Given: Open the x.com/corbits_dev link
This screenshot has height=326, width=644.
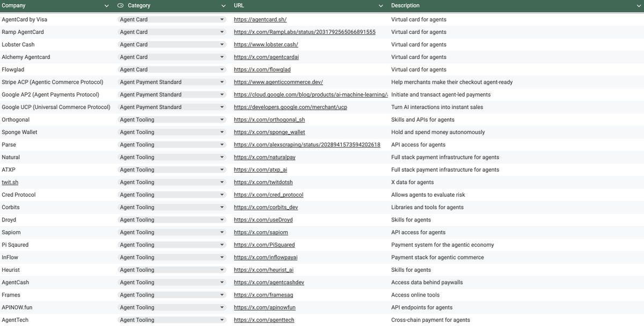Looking at the screenshot, I should 266,207.
